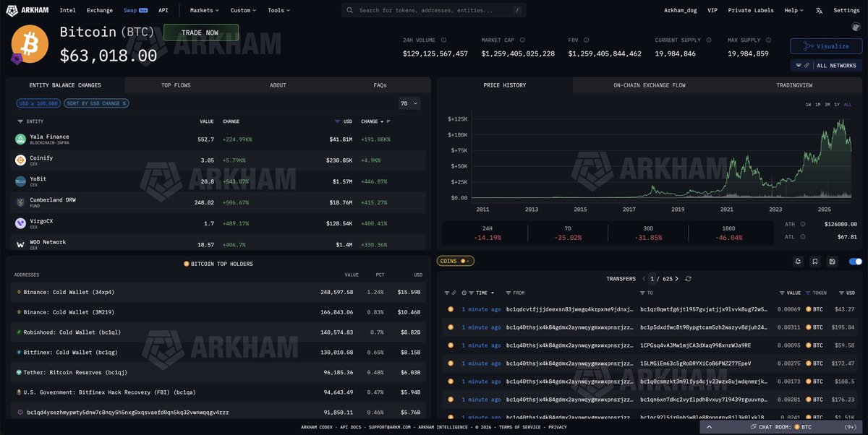Viewport: 868px width, 435px height.
Task: Click the bookmark icon above transfers
Action: (815, 262)
